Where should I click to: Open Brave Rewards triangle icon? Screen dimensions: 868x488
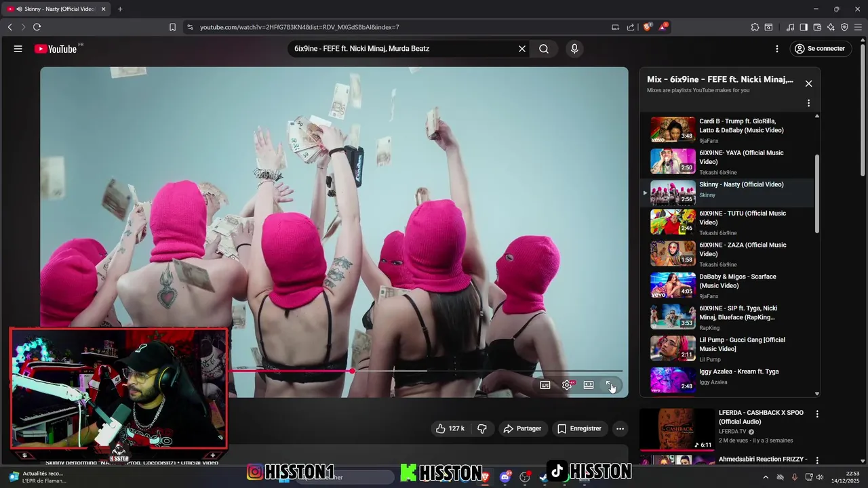click(663, 27)
